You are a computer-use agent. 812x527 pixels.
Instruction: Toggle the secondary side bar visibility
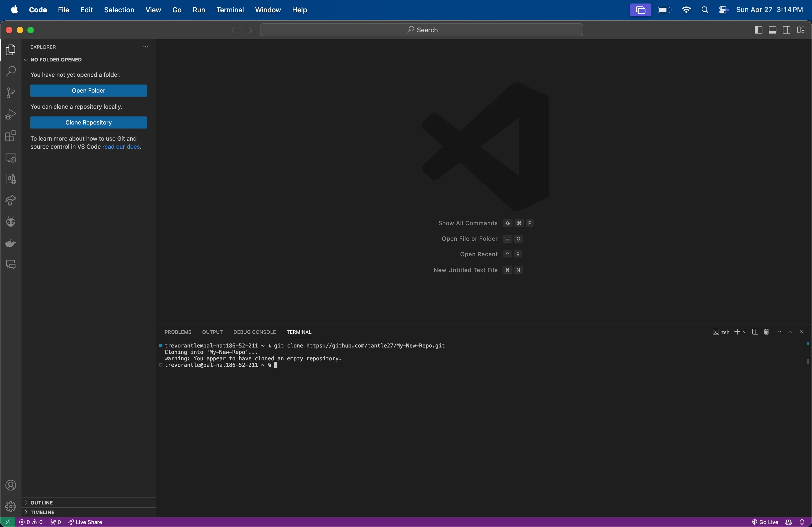coord(787,30)
